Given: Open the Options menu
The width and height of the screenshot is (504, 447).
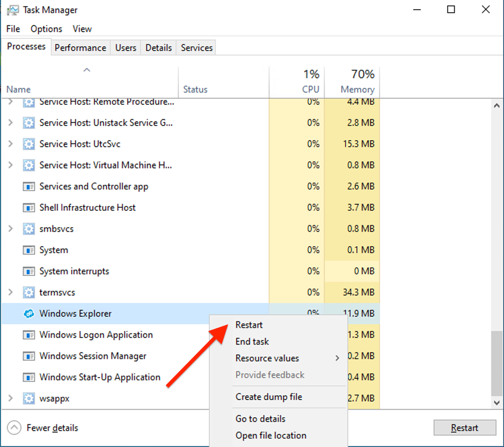Looking at the screenshot, I should [46, 29].
